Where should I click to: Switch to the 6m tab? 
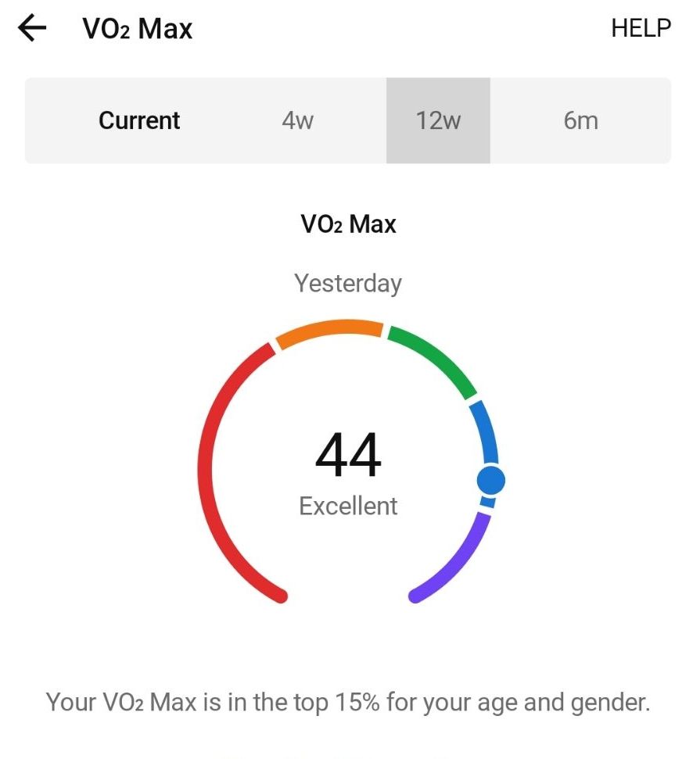point(580,120)
